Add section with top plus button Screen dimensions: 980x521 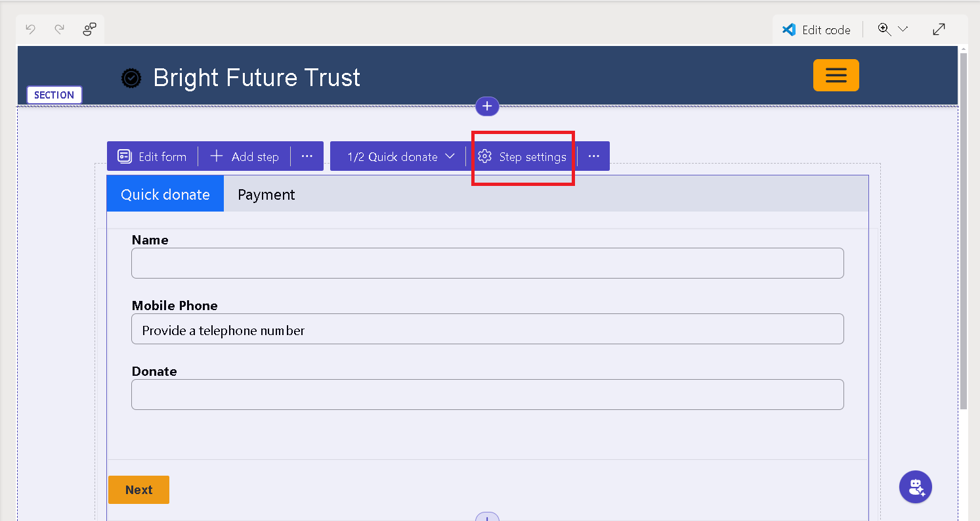pos(487,106)
